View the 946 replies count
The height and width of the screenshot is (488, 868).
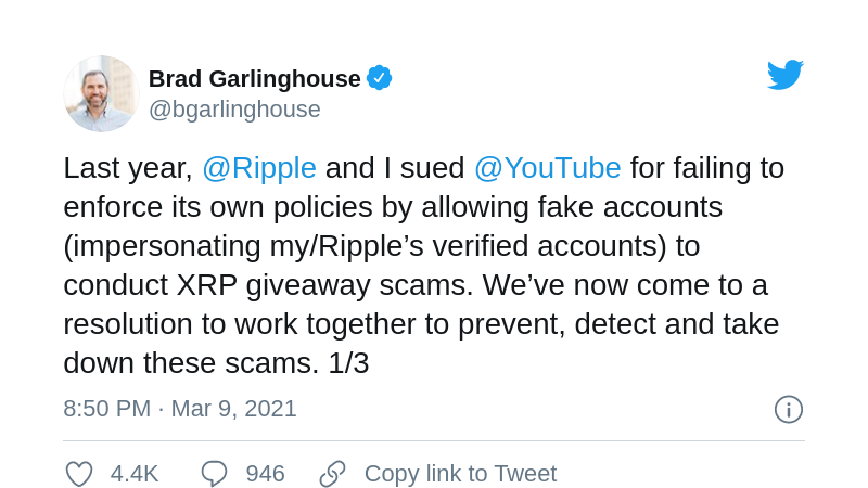click(x=265, y=473)
